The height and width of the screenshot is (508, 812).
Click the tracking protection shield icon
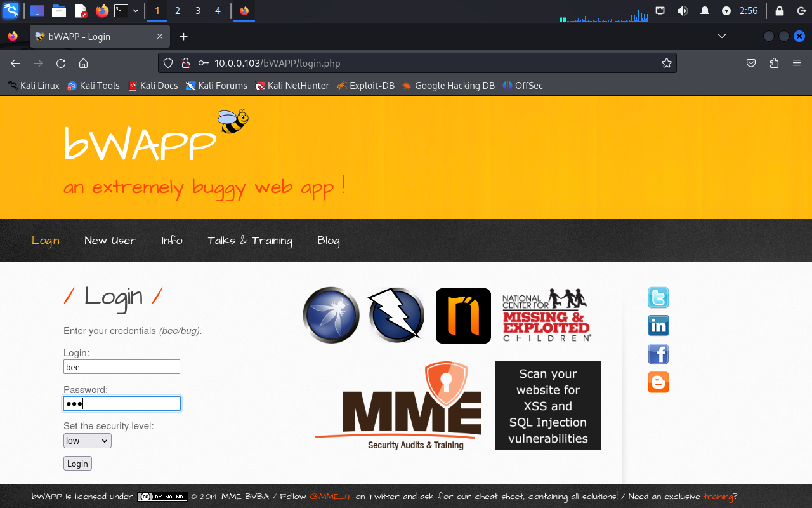coord(168,63)
